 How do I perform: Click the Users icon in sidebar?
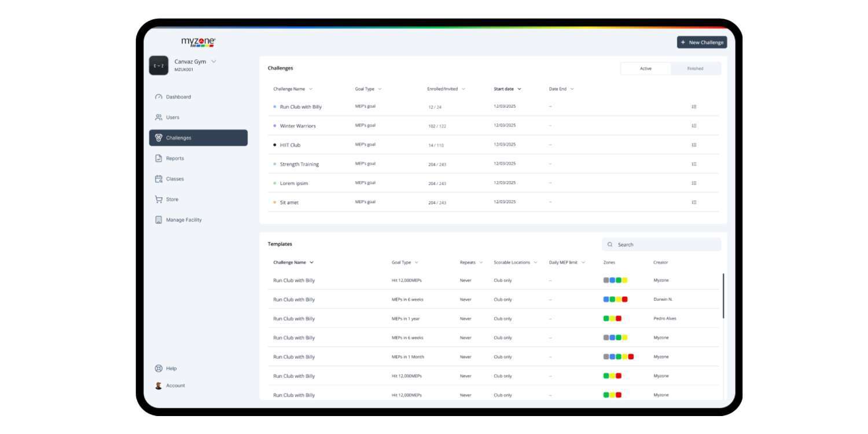pyautogui.click(x=159, y=117)
